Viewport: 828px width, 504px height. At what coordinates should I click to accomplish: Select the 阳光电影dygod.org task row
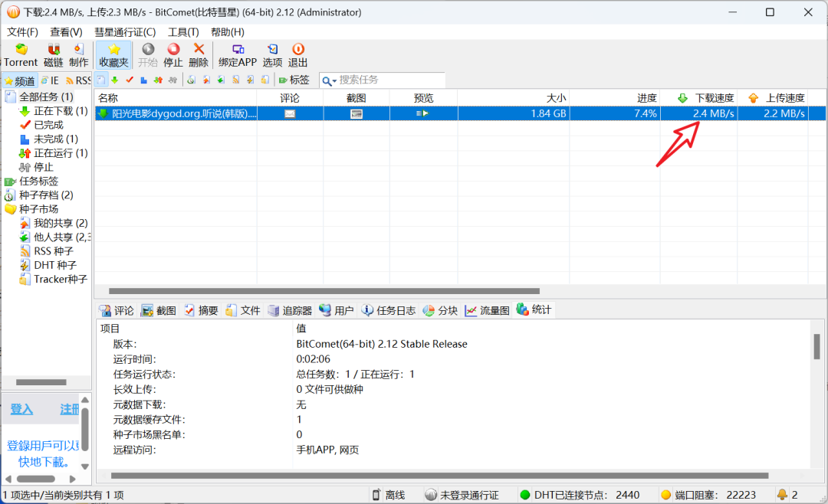point(460,113)
